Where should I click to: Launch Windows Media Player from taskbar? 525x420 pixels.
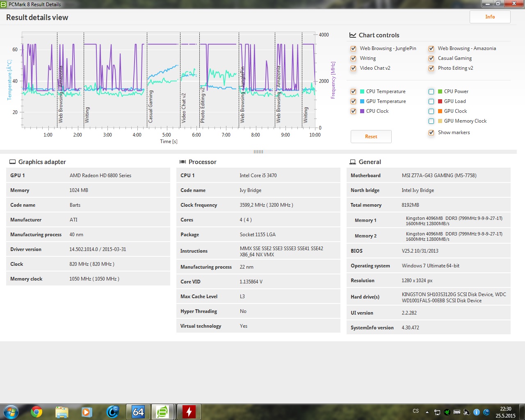click(87, 411)
